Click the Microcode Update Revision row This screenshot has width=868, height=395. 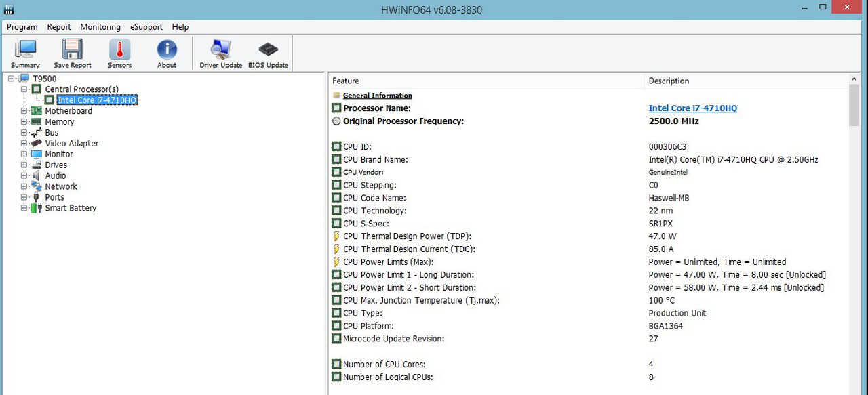pyautogui.click(x=589, y=339)
